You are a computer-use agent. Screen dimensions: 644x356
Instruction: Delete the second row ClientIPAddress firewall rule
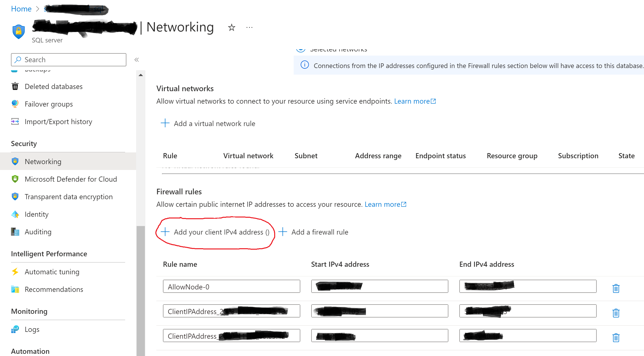click(616, 313)
